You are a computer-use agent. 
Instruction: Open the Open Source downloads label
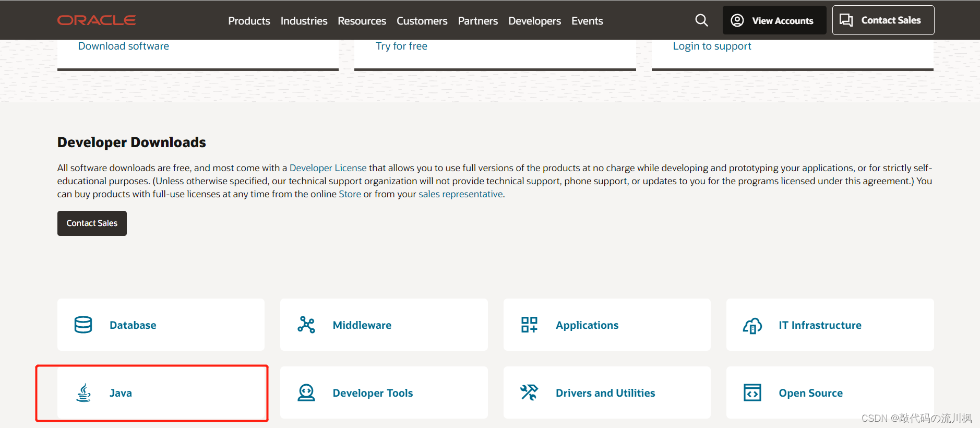click(x=810, y=393)
